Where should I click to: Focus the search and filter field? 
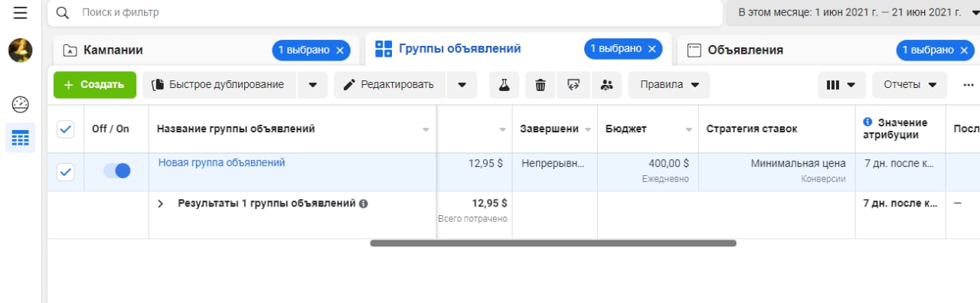pyautogui.click(x=385, y=13)
